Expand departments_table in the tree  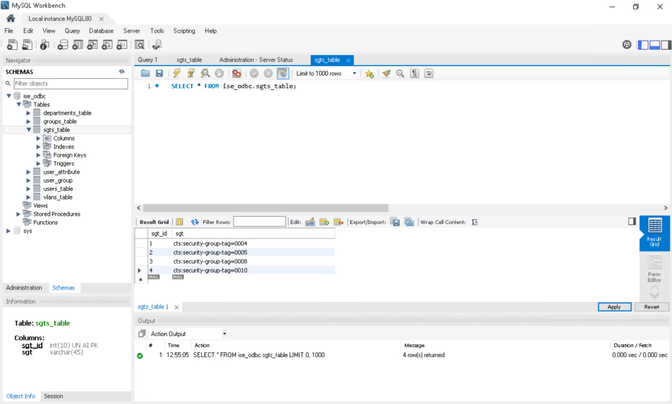pos(28,113)
